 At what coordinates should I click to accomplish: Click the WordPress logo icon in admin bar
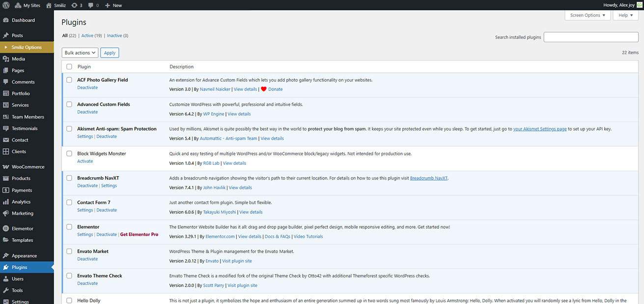tap(6, 5)
